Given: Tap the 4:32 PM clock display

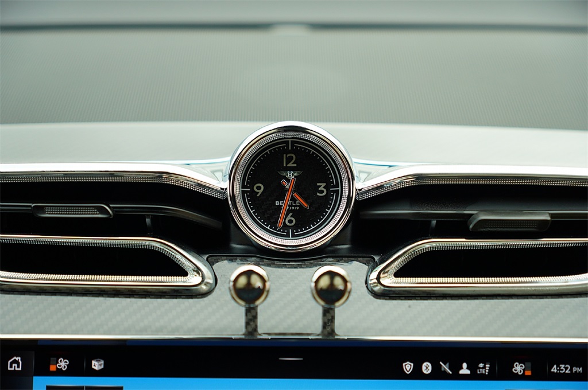Looking at the screenshot, I should click(x=566, y=369).
